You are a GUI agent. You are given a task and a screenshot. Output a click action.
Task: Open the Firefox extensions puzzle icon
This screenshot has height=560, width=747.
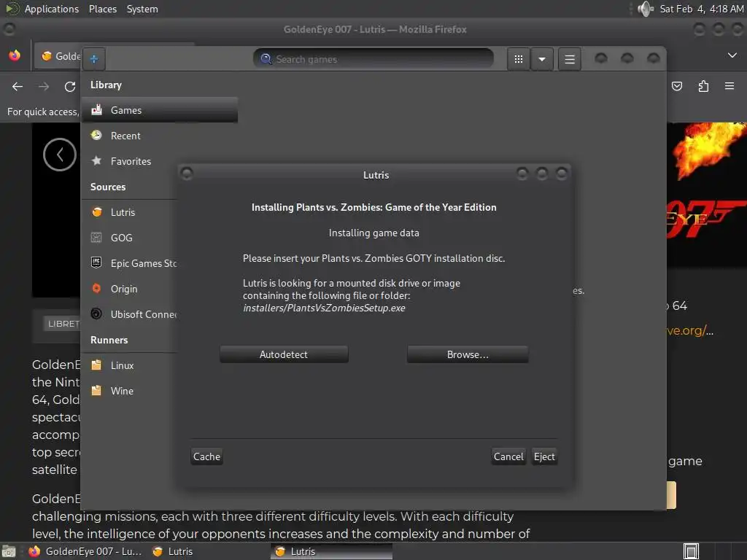coord(703,86)
